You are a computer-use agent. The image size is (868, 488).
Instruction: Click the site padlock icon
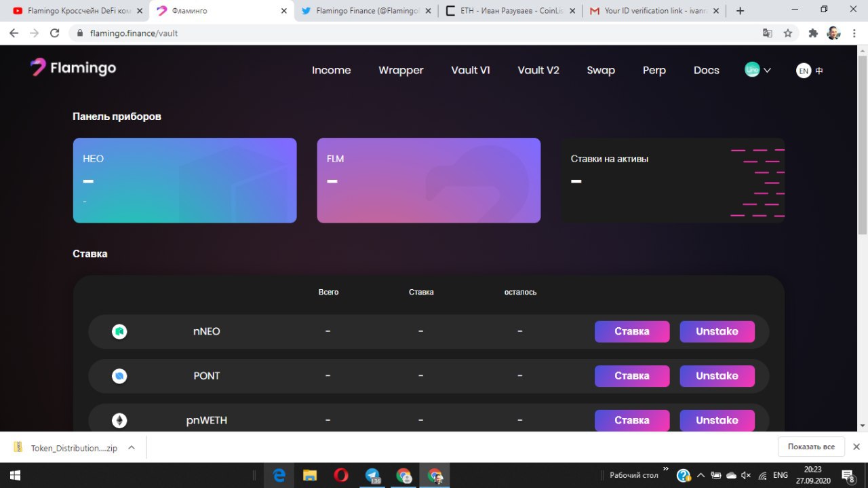(x=80, y=33)
